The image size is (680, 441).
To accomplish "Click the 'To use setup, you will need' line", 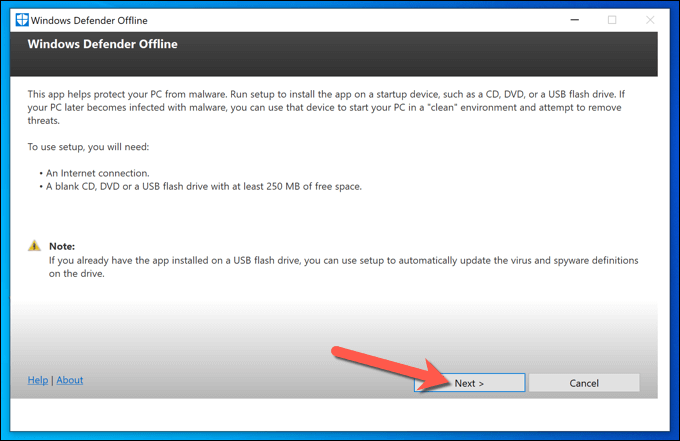I will coord(88,147).
